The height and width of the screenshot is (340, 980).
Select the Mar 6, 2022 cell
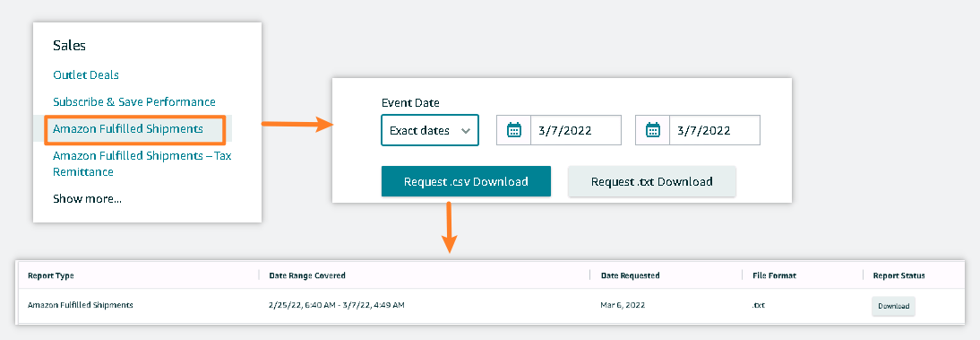(623, 305)
